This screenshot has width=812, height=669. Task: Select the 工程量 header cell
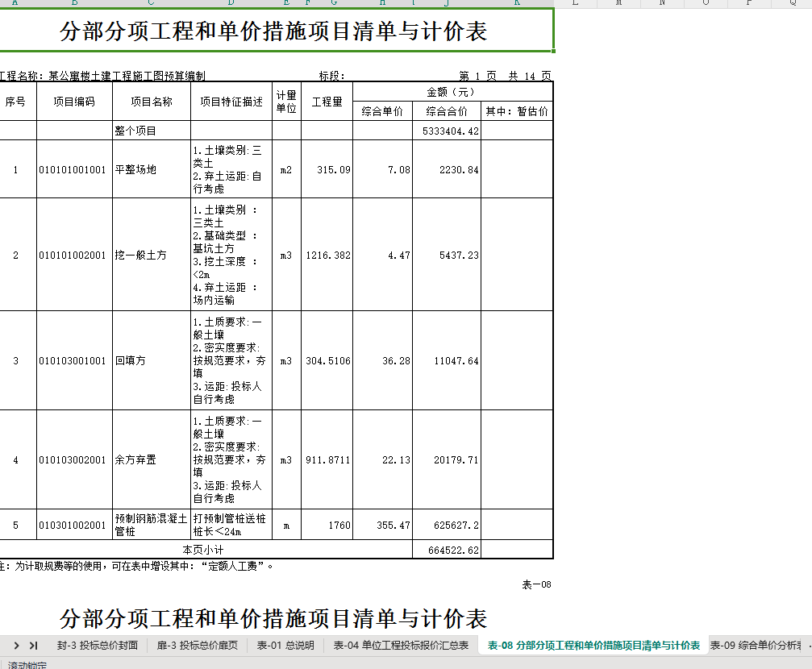coord(327,102)
